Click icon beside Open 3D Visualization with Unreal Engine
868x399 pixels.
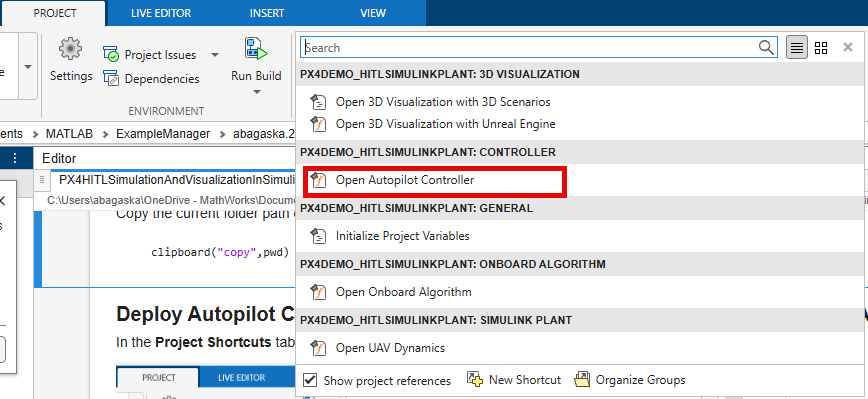click(x=318, y=124)
